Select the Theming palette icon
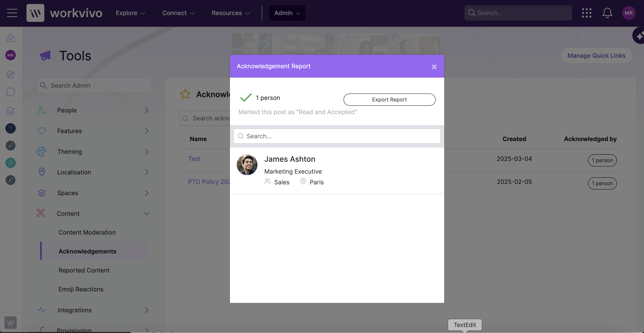 (42, 151)
